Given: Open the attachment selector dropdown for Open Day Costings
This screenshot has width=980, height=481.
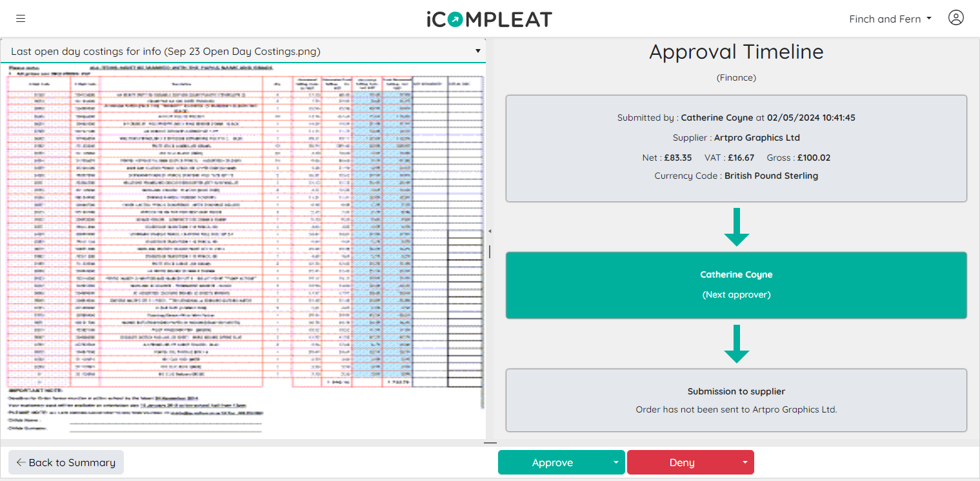Looking at the screenshot, I should pos(243,51).
